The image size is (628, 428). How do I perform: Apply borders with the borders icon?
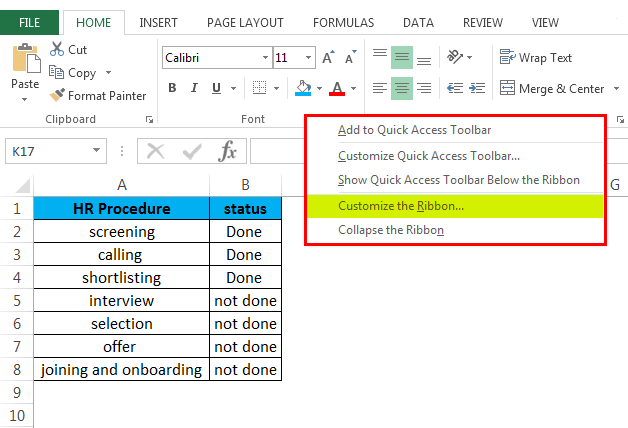pos(260,88)
